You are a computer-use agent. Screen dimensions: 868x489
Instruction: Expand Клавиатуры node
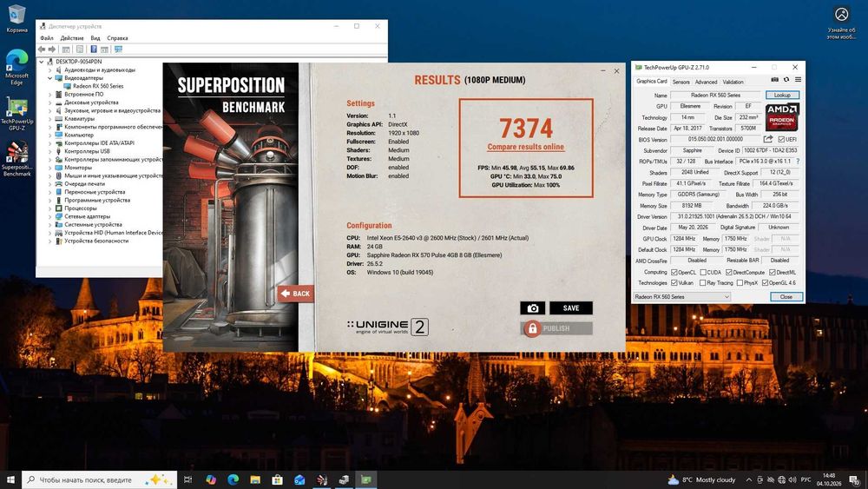49,118
